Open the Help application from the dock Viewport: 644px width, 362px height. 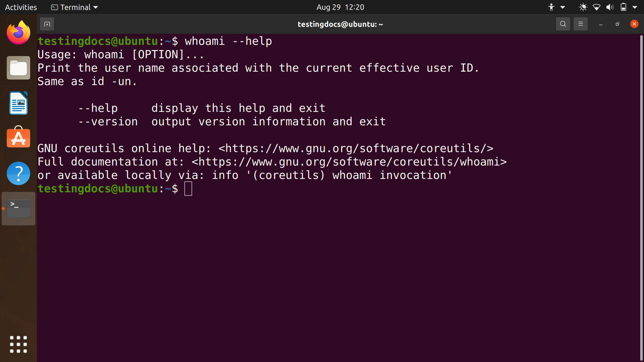18,173
